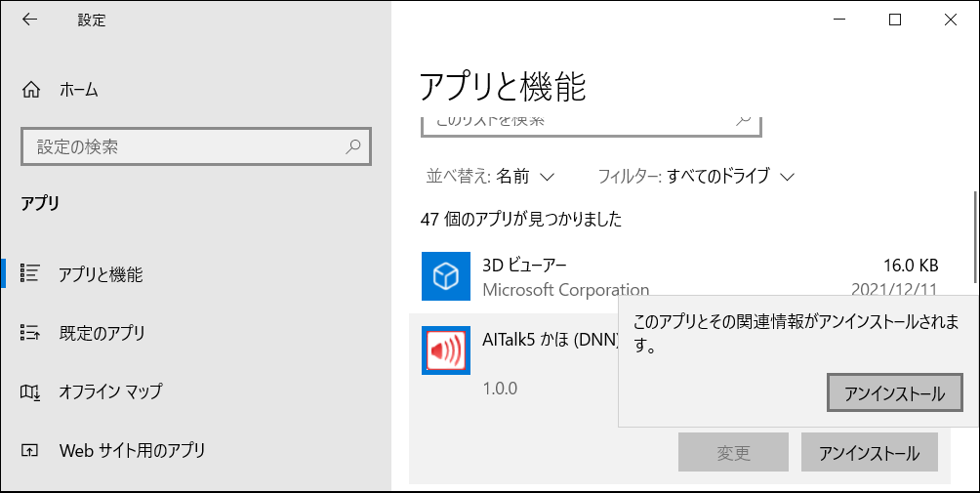980x493 pixels.
Task: Open the 並べ替え: 名前 sort dropdown
Action: pos(490,176)
